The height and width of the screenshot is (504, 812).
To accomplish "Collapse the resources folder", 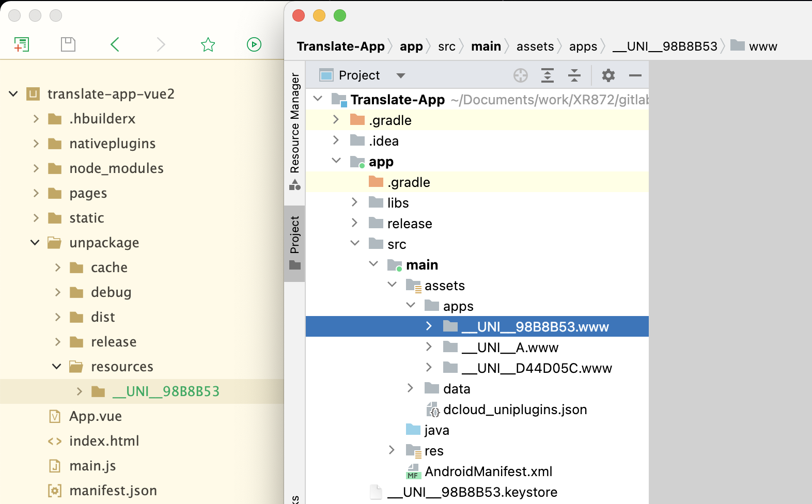I will pyautogui.click(x=56, y=367).
